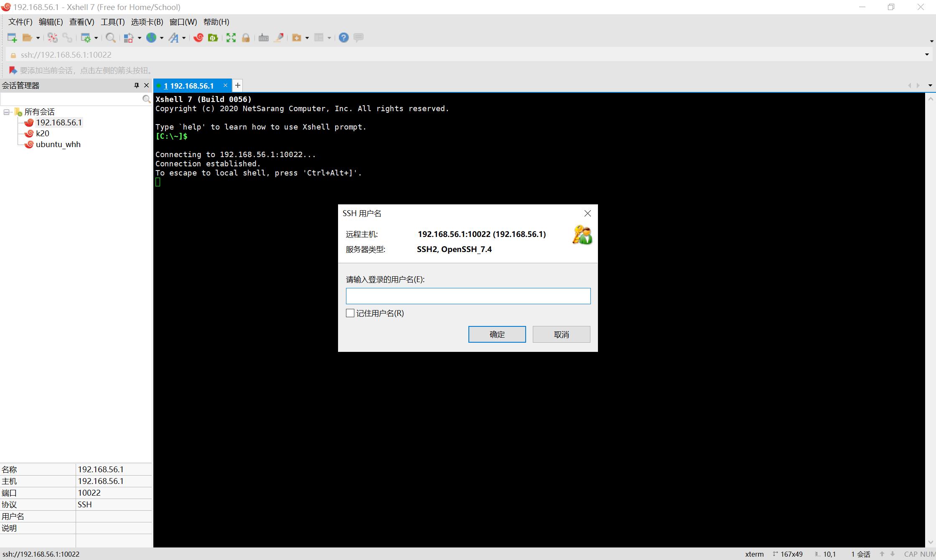Viewport: 936px width, 560px height.
Task: Close the Session Manager panel
Action: 146,85
